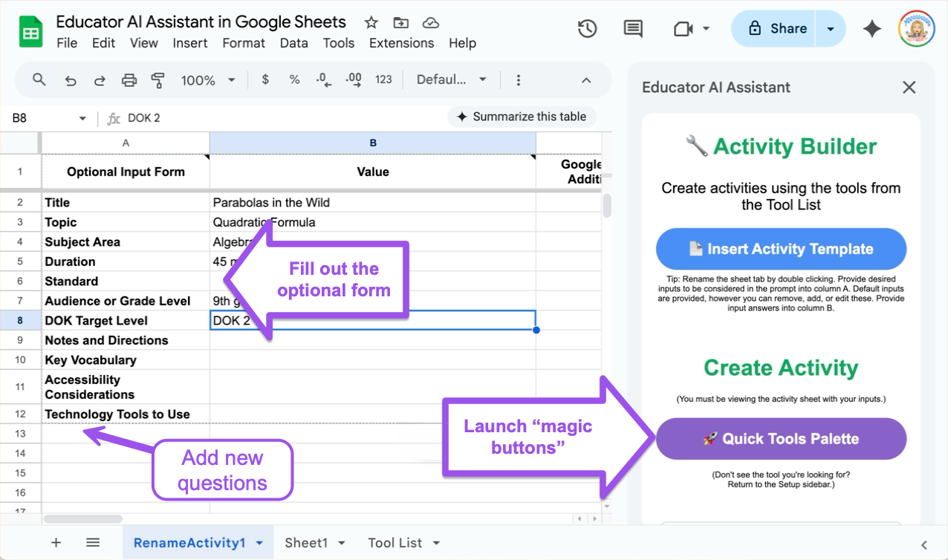Open the Default font dropdown
The image size is (948, 560).
coord(452,79)
